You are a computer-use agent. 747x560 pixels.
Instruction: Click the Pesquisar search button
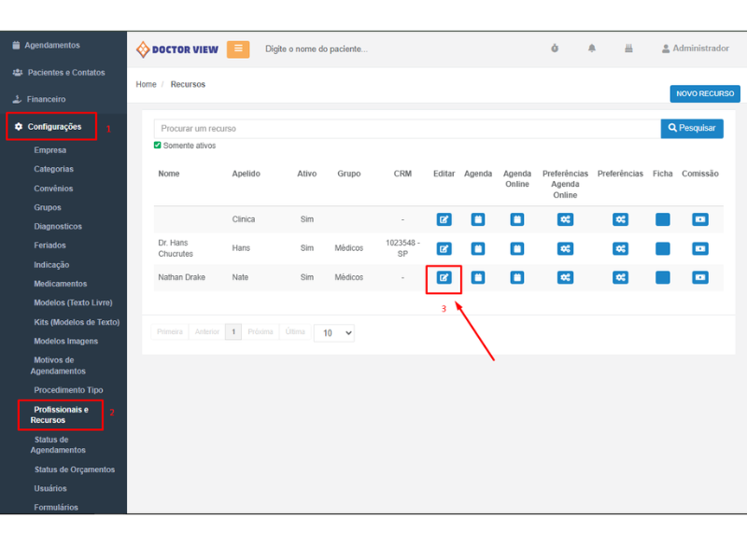pos(692,128)
